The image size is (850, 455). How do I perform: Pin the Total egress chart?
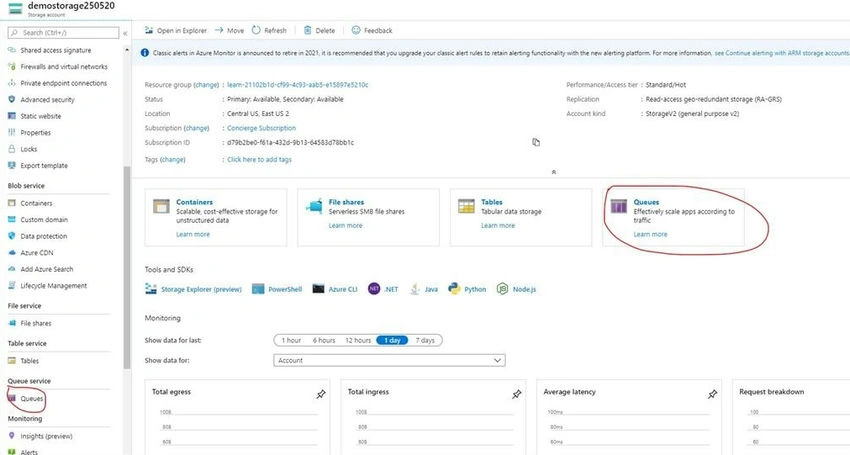coord(321,394)
